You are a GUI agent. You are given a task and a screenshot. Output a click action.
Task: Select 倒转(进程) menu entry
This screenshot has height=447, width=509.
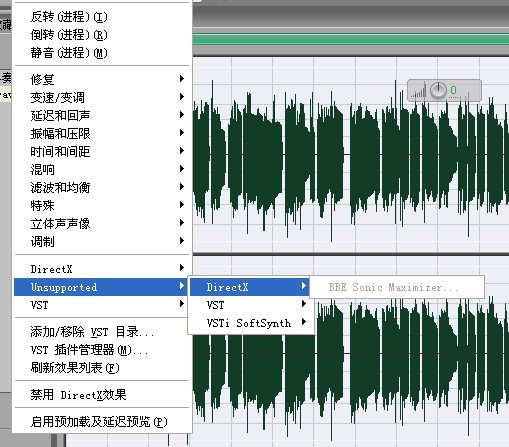tap(102, 35)
